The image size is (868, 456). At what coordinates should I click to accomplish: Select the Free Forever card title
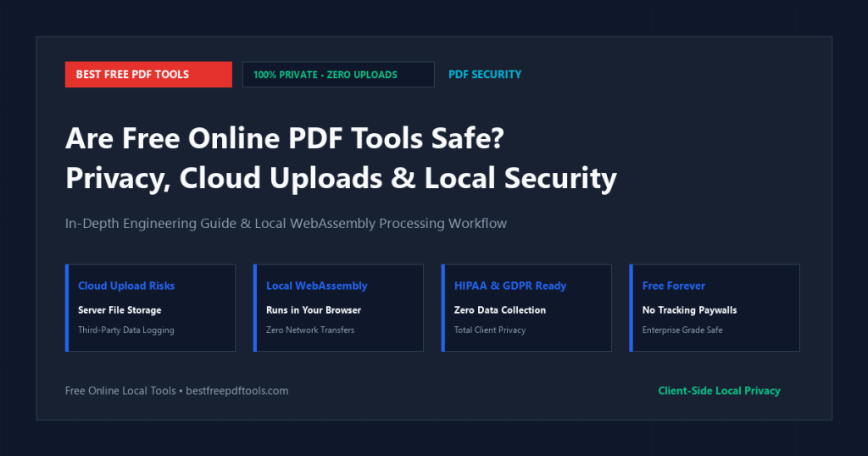tap(673, 286)
